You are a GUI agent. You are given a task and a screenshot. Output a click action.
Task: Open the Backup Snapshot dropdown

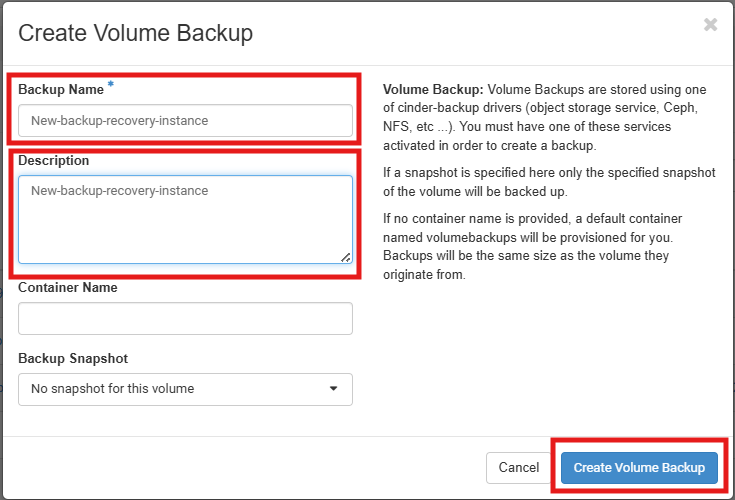(185, 389)
